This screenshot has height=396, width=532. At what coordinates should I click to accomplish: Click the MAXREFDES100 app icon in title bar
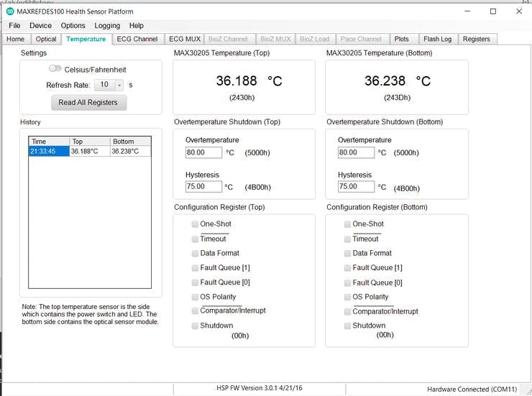9,11
